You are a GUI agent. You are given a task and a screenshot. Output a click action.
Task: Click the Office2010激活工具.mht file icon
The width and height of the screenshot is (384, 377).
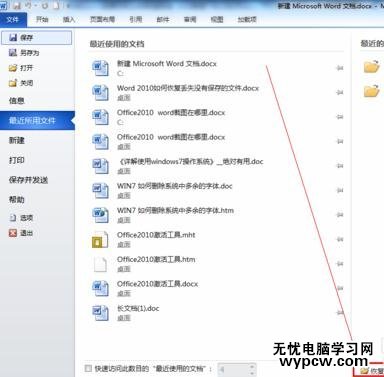(x=100, y=239)
